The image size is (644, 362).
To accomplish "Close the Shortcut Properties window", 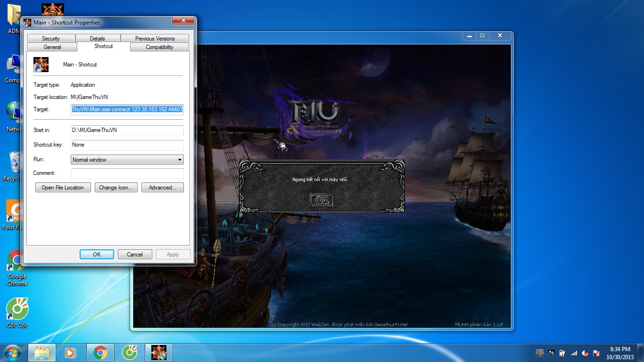I will click(183, 21).
